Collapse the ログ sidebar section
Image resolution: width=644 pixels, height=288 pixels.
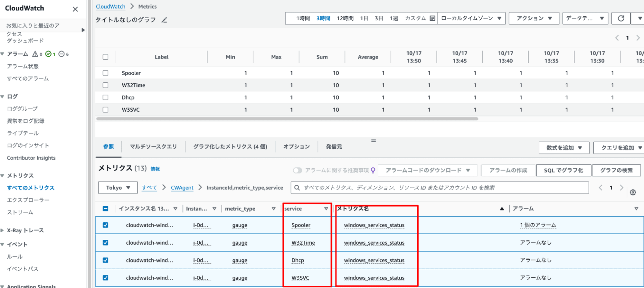[x=2, y=97]
